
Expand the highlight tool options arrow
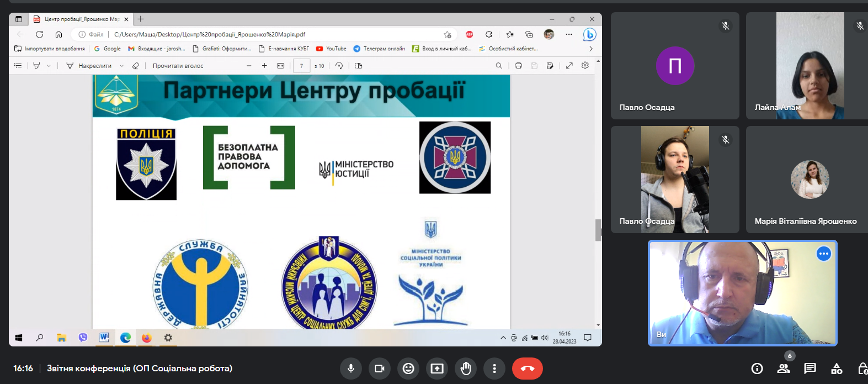click(49, 66)
